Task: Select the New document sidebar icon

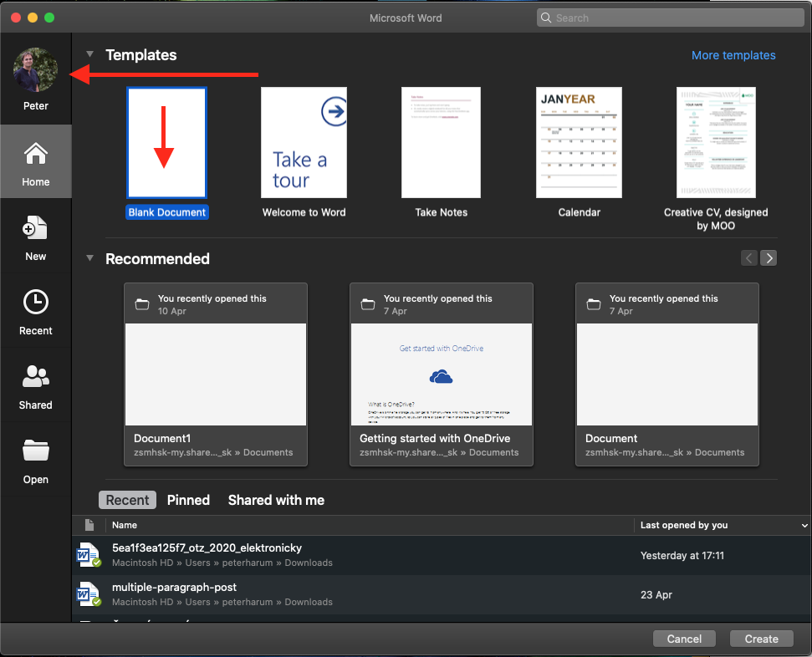Action: pos(36,237)
